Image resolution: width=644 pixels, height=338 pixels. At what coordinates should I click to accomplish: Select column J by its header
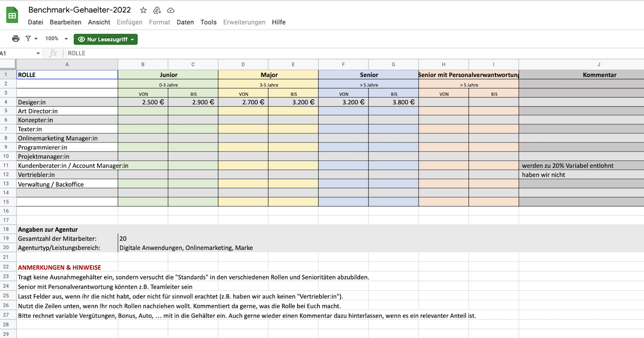pyautogui.click(x=582, y=64)
